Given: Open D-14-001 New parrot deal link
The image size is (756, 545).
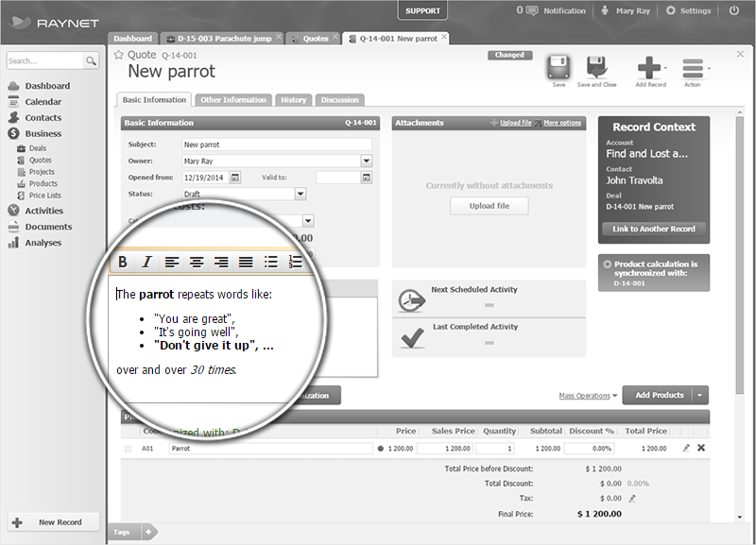Looking at the screenshot, I should [640, 207].
